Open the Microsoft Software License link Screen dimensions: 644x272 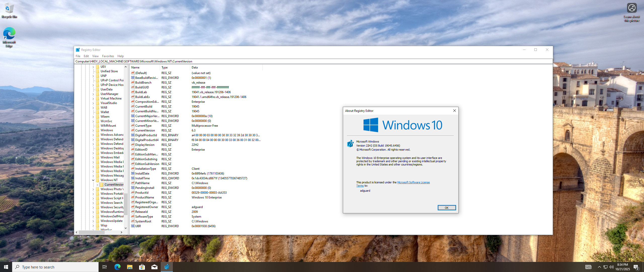point(413,182)
